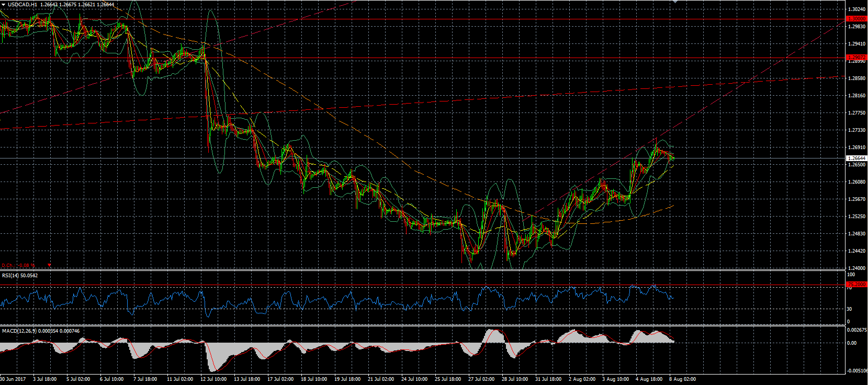This screenshot has height=385, width=868.
Task: Click the 1.26080 price scale value
Action: tap(856, 182)
